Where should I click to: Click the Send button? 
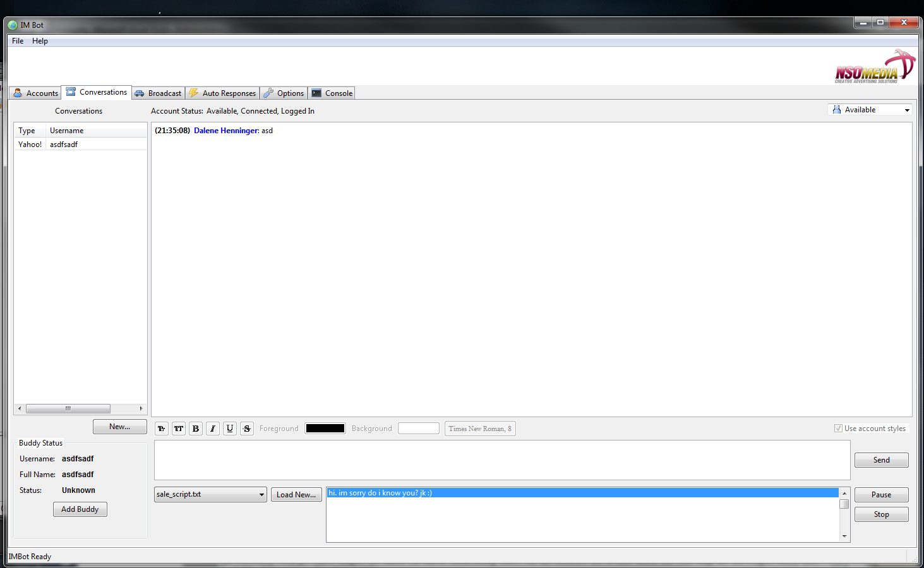point(882,460)
